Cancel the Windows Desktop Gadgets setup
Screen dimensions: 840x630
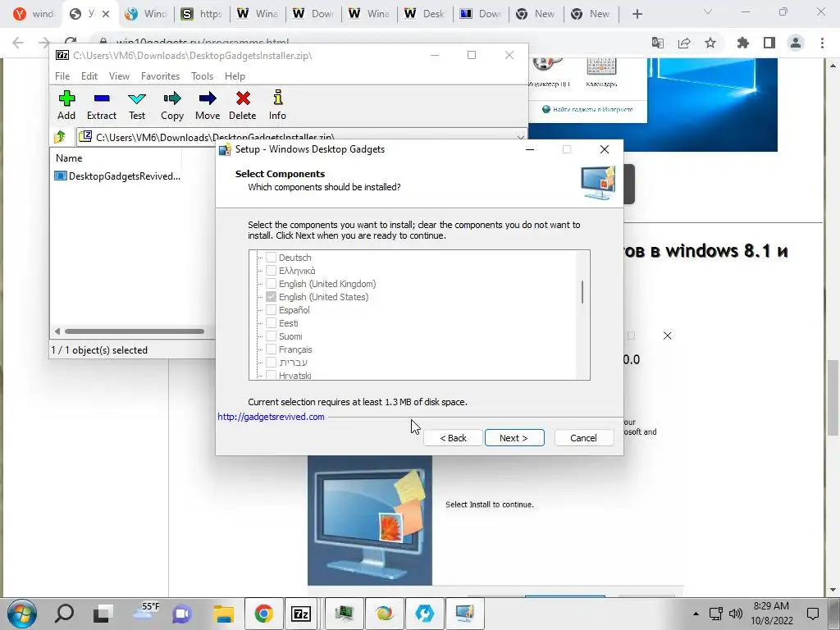pyautogui.click(x=584, y=438)
